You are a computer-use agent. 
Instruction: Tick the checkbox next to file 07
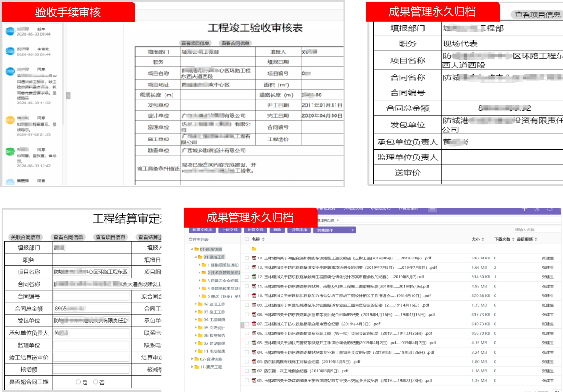coord(247,324)
